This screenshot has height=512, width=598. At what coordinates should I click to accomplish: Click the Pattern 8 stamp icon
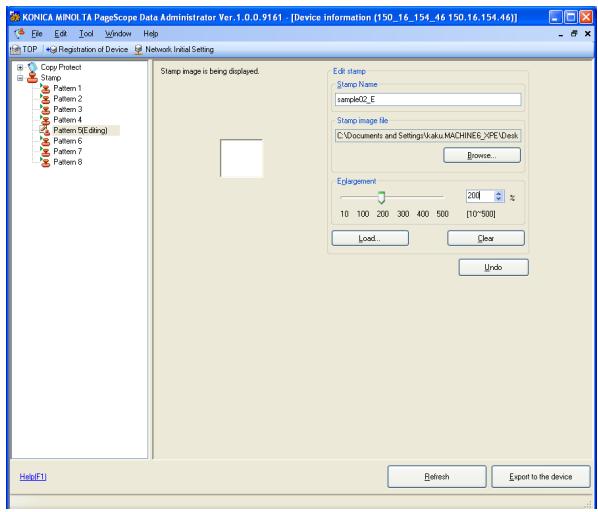coord(45,162)
